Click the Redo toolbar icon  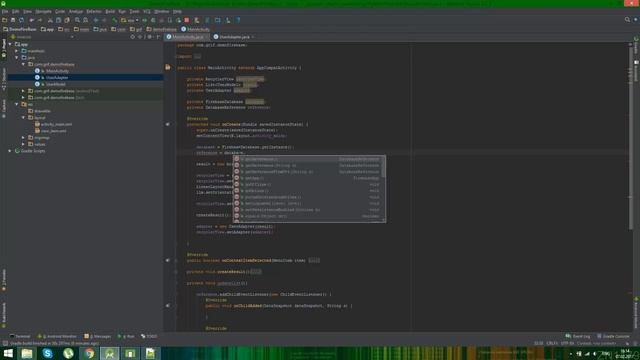[x=40, y=20]
